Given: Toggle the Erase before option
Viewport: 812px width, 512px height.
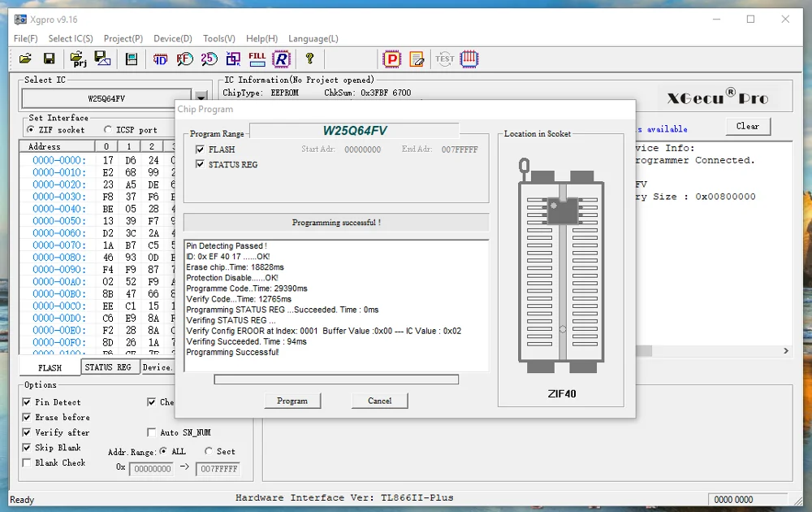Looking at the screenshot, I should tap(27, 417).
